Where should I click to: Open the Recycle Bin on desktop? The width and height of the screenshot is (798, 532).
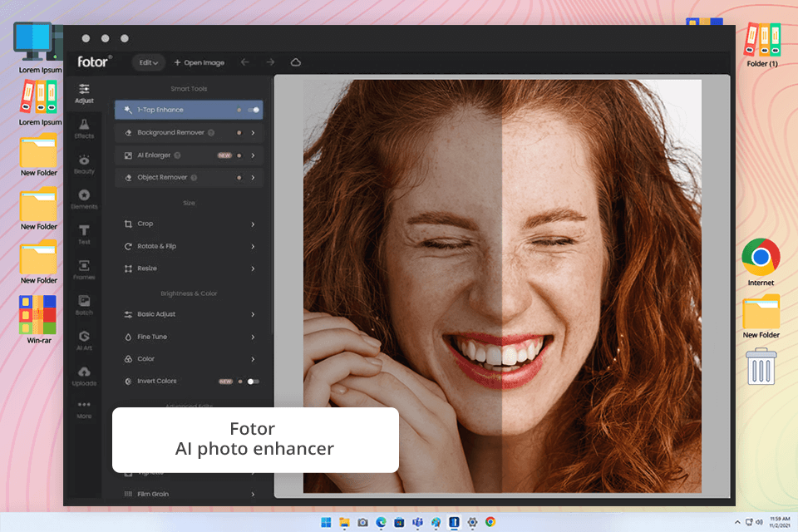761,366
